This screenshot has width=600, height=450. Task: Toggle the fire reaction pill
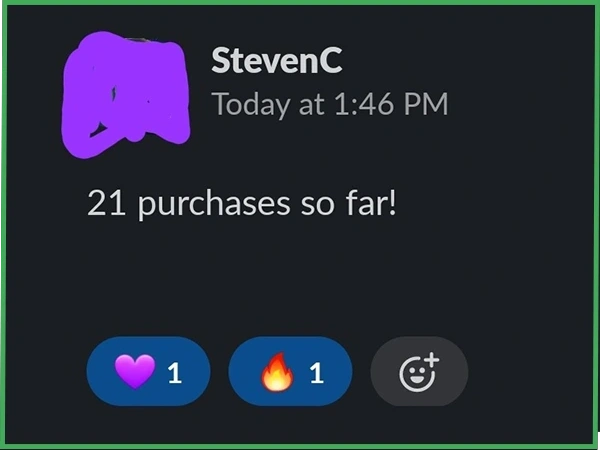coord(290,371)
